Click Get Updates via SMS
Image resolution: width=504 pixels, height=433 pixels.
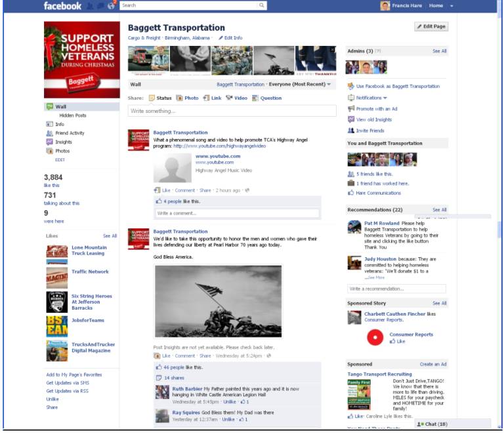(x=68, y=382)
